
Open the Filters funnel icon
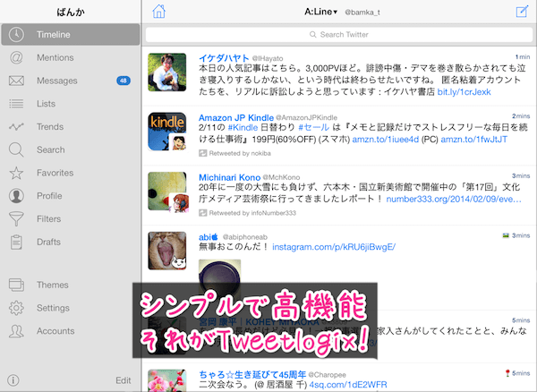(x=16, y=218)
